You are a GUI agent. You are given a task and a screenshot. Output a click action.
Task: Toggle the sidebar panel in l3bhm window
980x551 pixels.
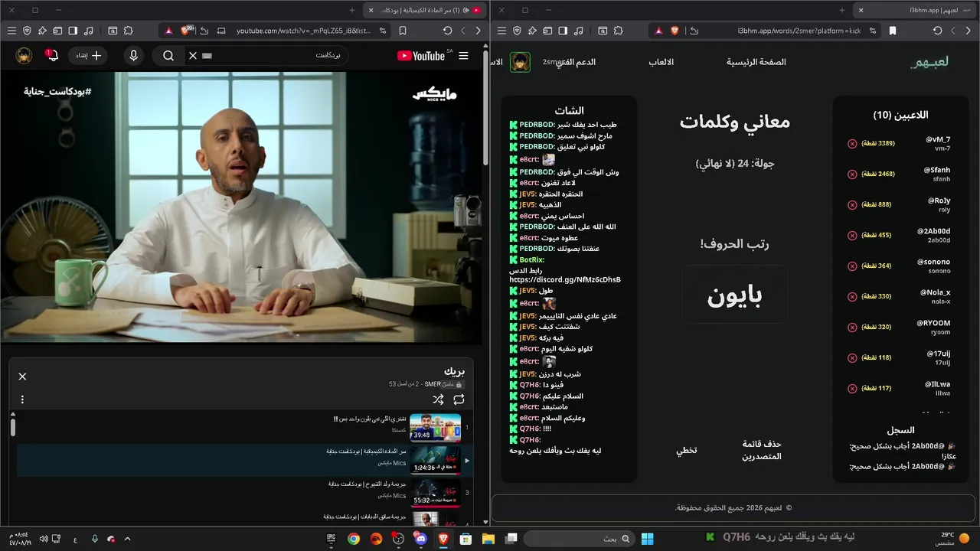[x=563, y=31]
